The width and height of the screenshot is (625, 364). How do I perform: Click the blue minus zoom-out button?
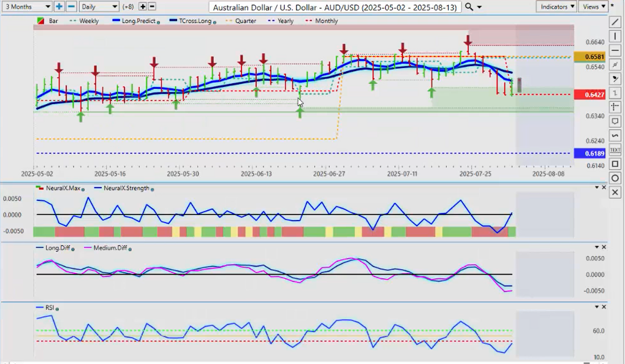coord(71,7)
